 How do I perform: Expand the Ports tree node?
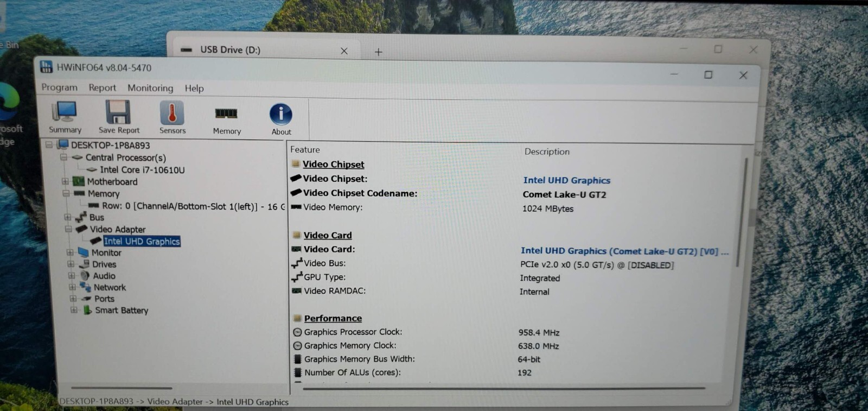[x=73, y=299]
